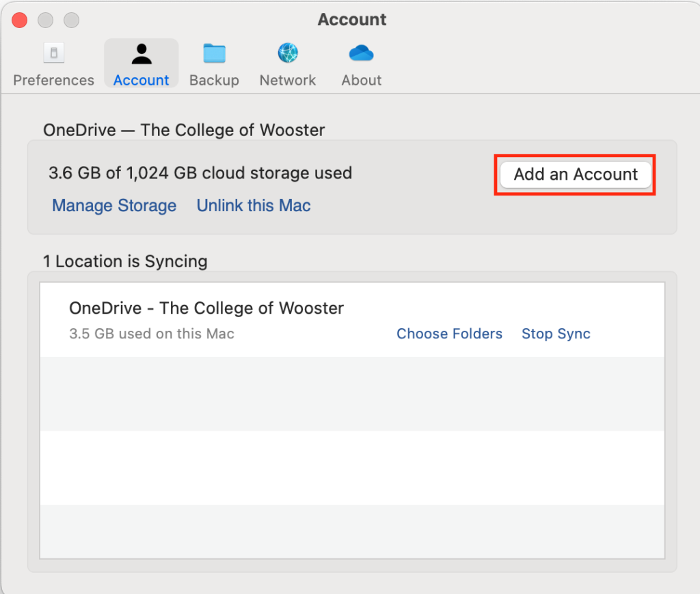This screenshot has height=594, width=700.
Task: Click the Add an Account button
Action: tap(575, 174)
